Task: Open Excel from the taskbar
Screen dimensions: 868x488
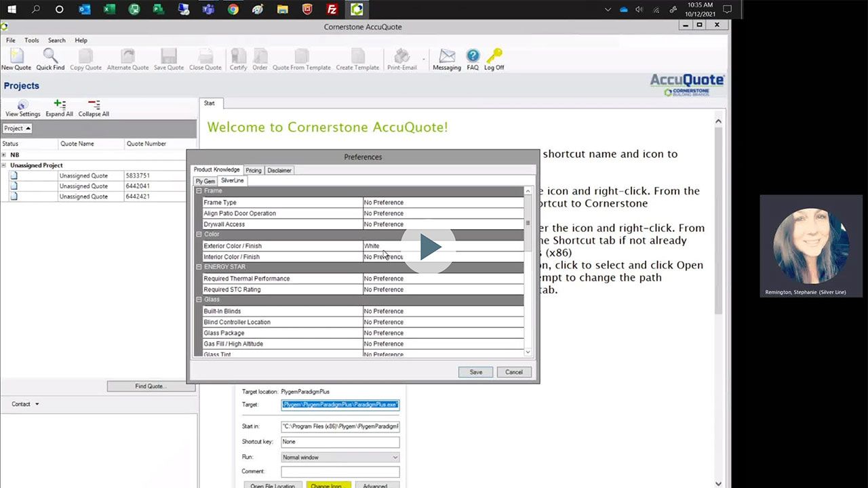Action: [x=109, y=9]
